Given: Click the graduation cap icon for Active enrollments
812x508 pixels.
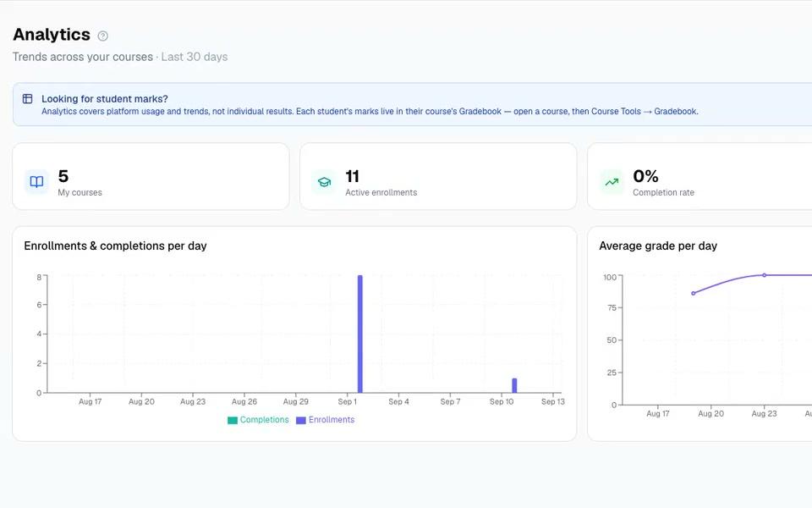Looking at the screenshot, I should pyautogui.click(x=324, y=182).
